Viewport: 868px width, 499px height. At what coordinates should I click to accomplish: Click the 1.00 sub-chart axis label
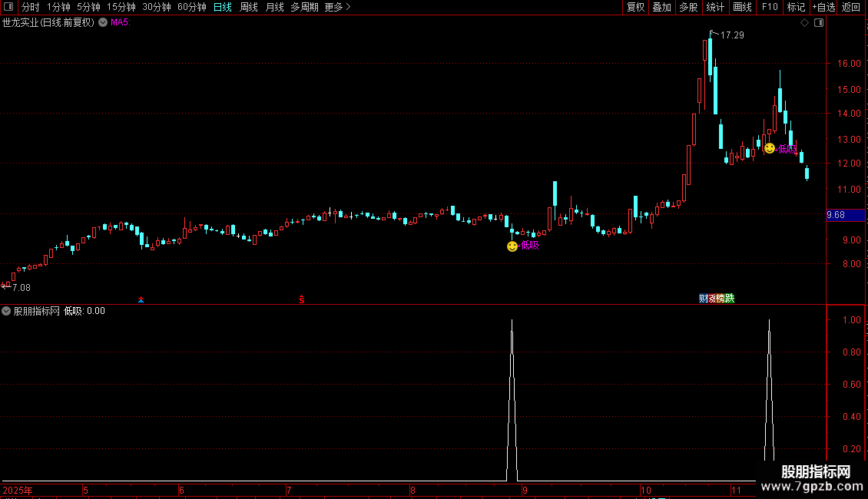point(851,320)
